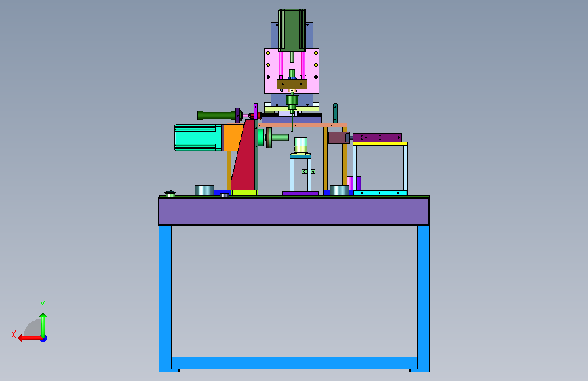The image size is (588, 381).
Task: Select the yellow plate beneath the purple block
Action: pyautogui.click(x=380, y=144)
